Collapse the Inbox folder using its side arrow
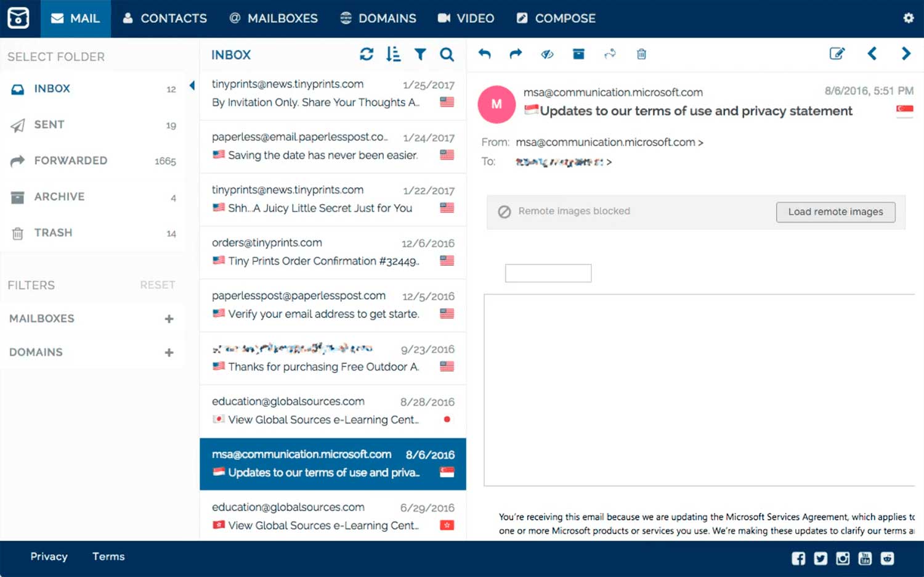 (192, 86)
